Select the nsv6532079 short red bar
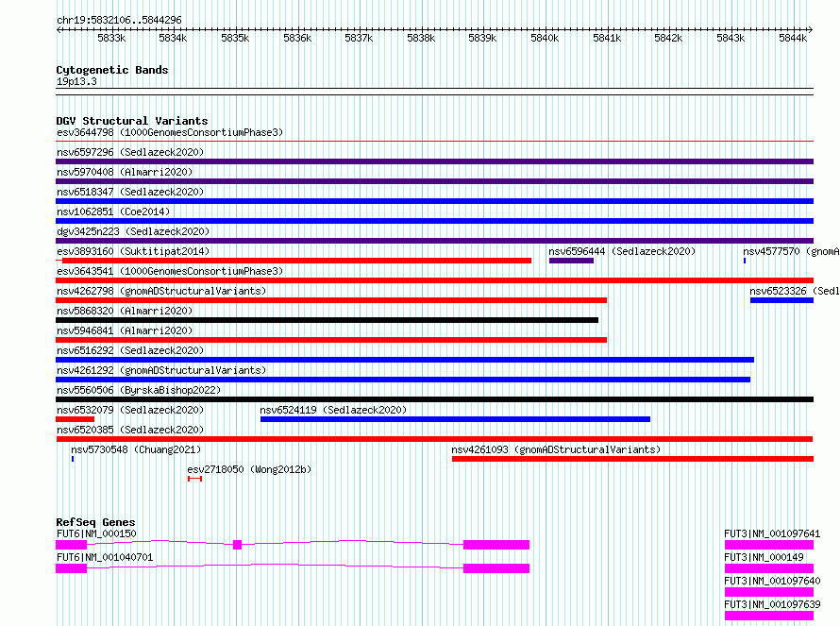Screen dimensions: 840x626 [x=75, y=419]
